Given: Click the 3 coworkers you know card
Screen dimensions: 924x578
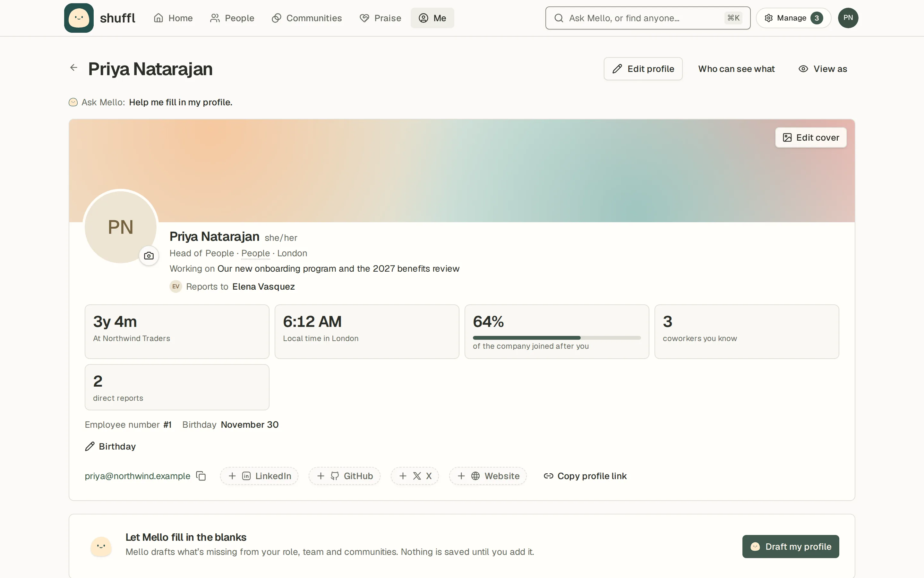Looking at the screenshot, I should point(747,331).
